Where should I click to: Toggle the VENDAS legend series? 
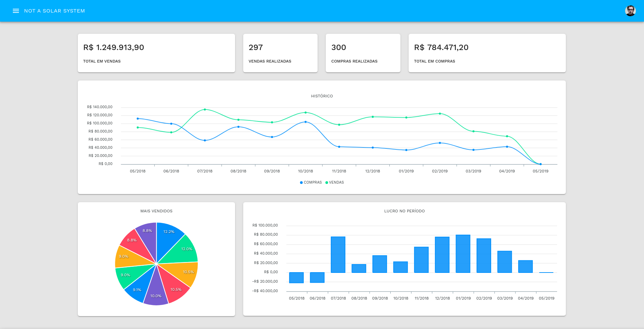point(335,182)
